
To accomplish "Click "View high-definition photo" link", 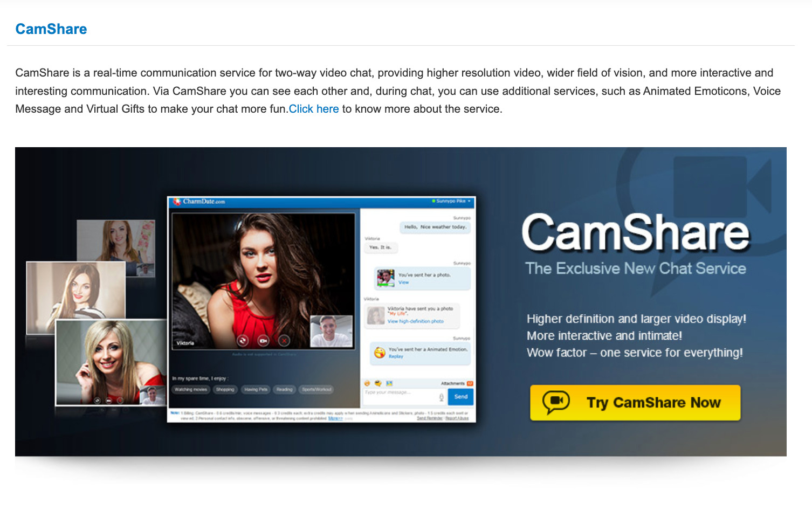I will click(x=416, y=321).
